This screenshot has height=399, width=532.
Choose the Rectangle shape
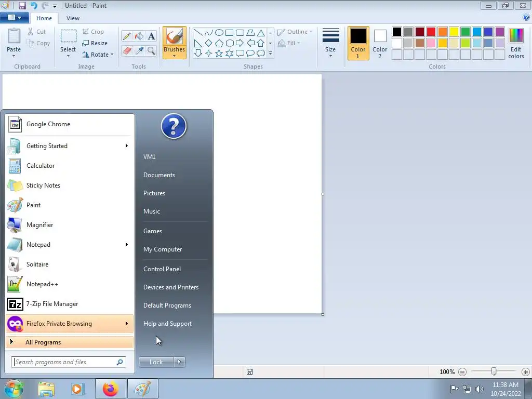[229, 33]
